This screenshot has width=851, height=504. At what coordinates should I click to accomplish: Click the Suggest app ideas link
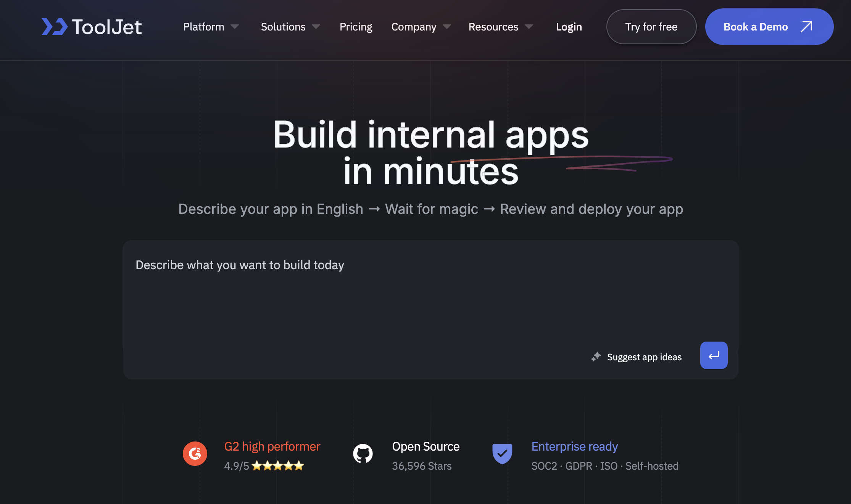coord(644,357)
